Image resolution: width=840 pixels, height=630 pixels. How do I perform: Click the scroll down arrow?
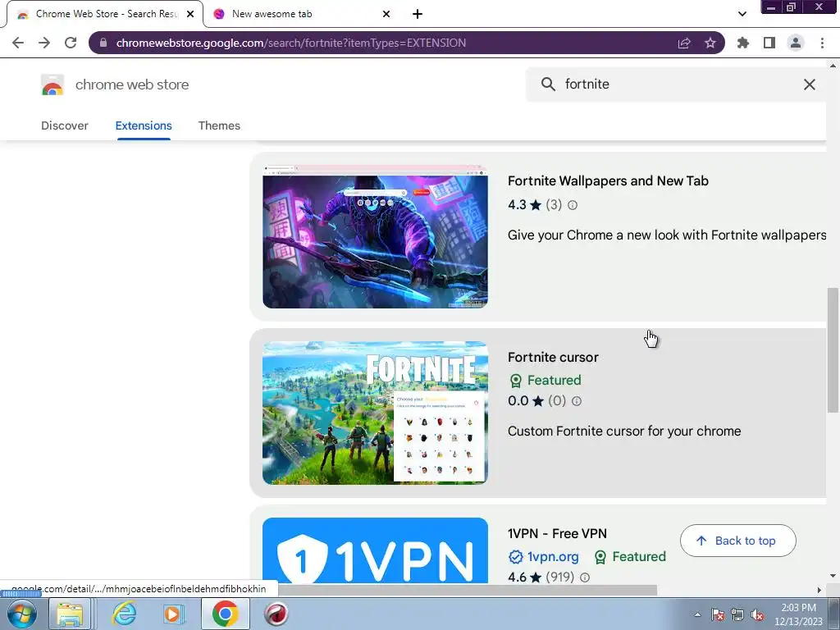point(833,577)
